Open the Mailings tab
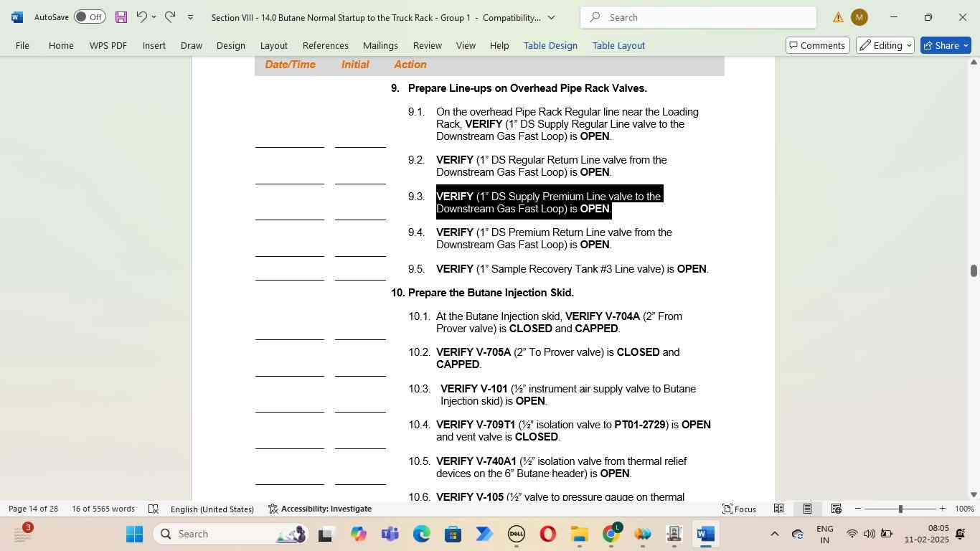980x551 pixels. click(x=380, y=45)
